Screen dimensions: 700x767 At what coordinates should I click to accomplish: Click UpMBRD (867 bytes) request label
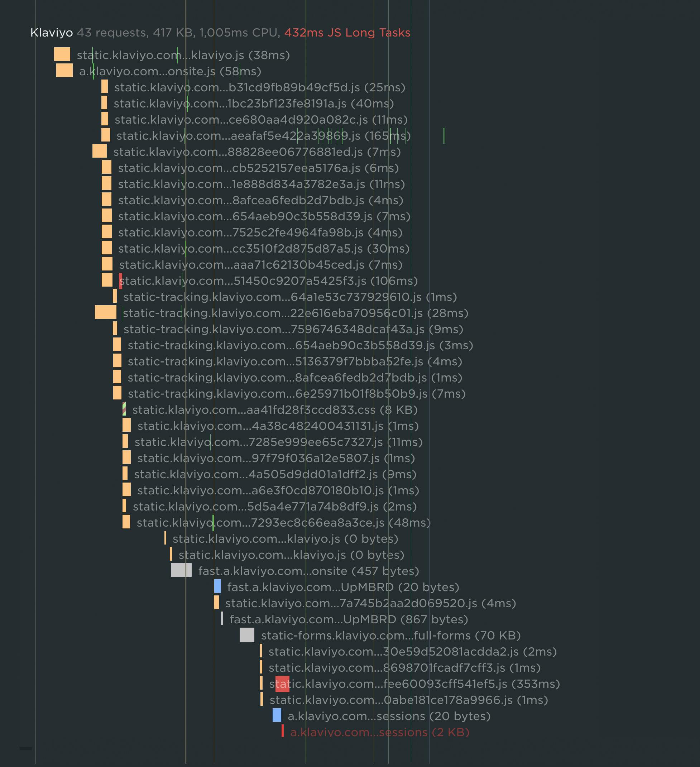tap(349, 619)
